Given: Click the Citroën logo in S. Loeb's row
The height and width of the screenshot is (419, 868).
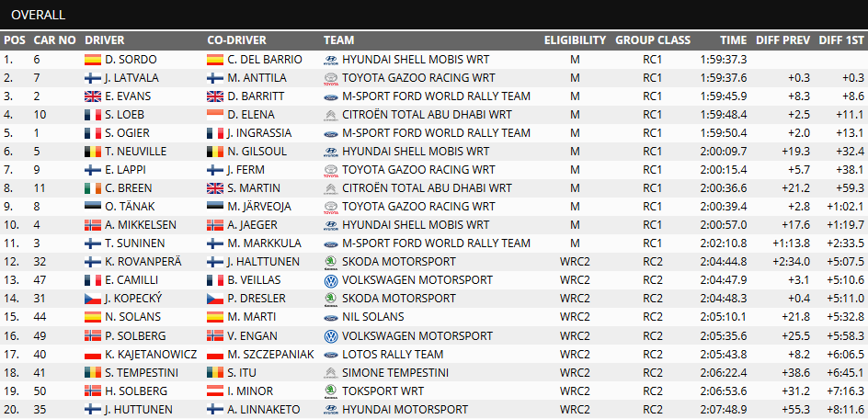Looking at the screenshot, I should [x=331, y=115].
